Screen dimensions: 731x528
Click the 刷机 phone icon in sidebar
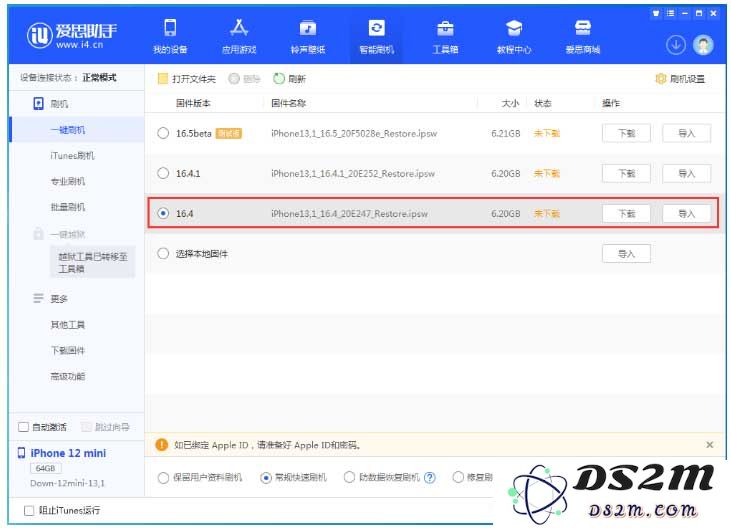[x=39, y=103]
